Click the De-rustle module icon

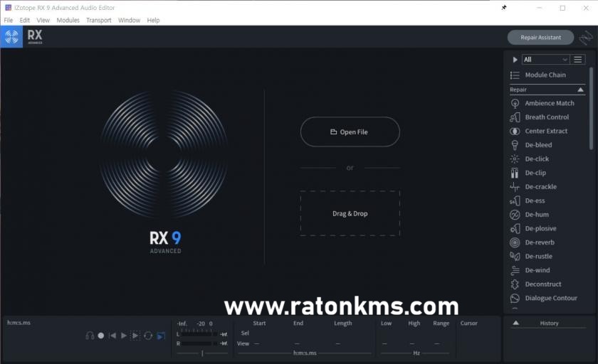(515, 256)
